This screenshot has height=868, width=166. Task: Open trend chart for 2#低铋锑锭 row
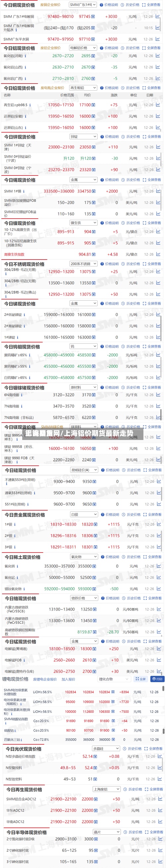click(x=158, y=314)
